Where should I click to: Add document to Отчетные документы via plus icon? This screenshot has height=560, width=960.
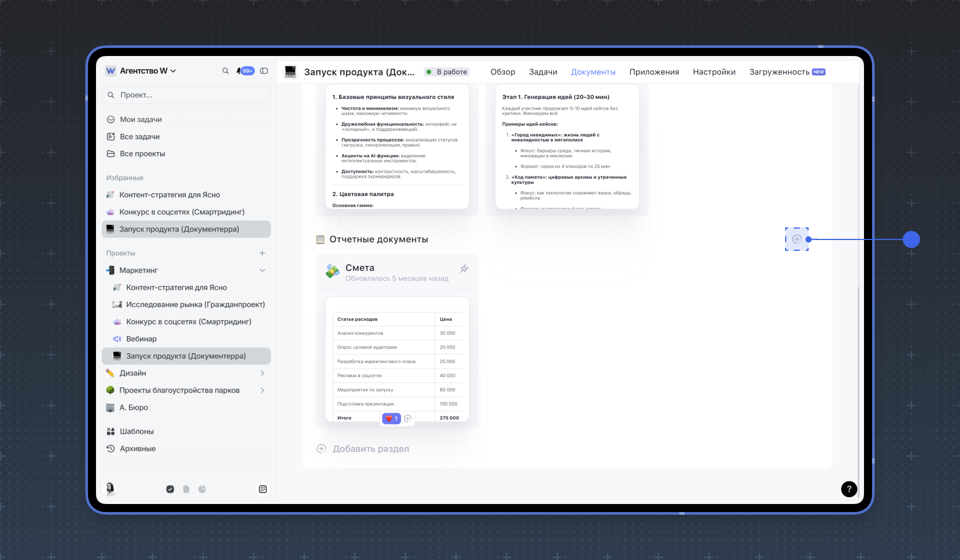point(797,239)
